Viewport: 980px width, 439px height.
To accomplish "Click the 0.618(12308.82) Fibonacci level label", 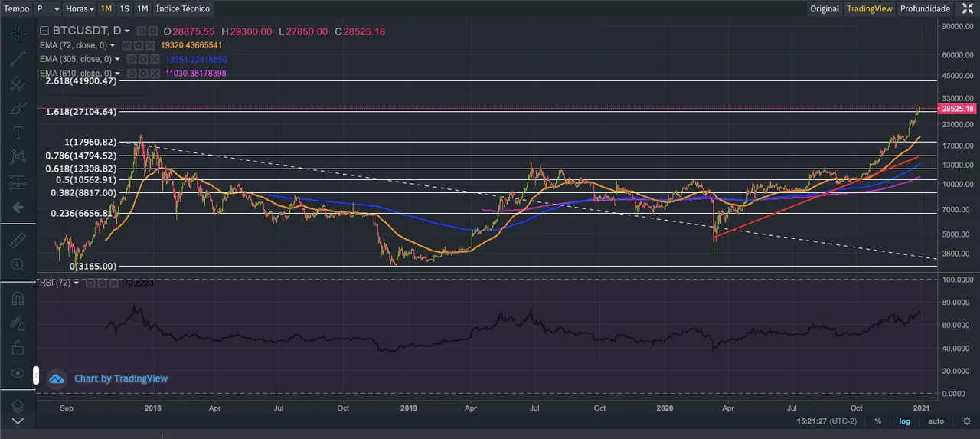I will coord(80,169).
